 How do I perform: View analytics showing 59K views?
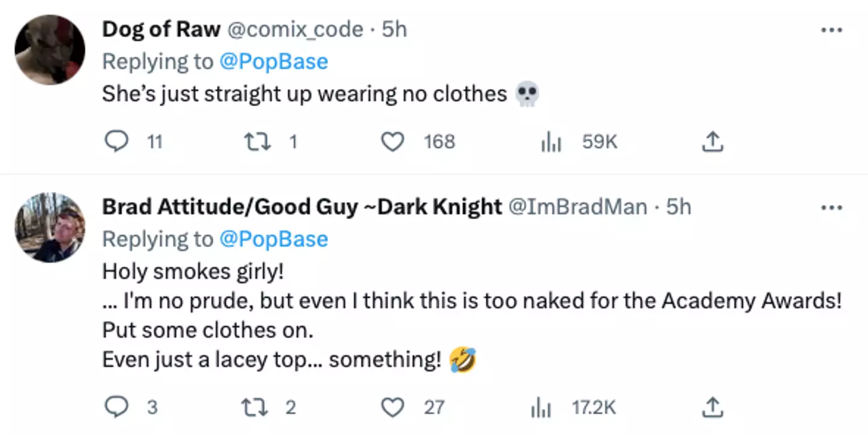[552, 142]
